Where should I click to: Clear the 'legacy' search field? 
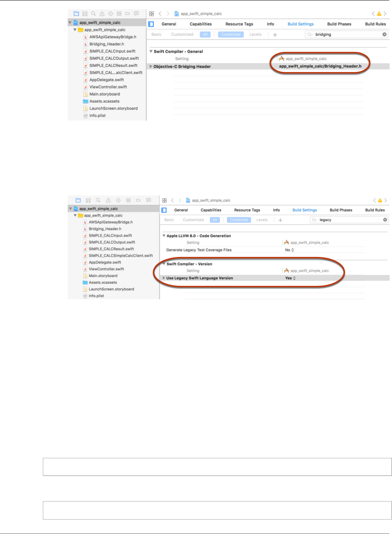pos(385,220)
